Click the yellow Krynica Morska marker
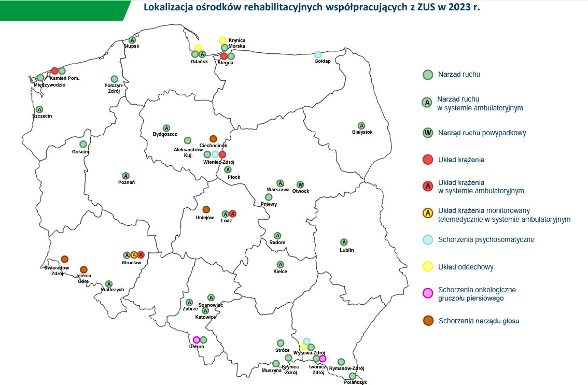The height and width of the screenshot is (385, 588). (222, 40)
